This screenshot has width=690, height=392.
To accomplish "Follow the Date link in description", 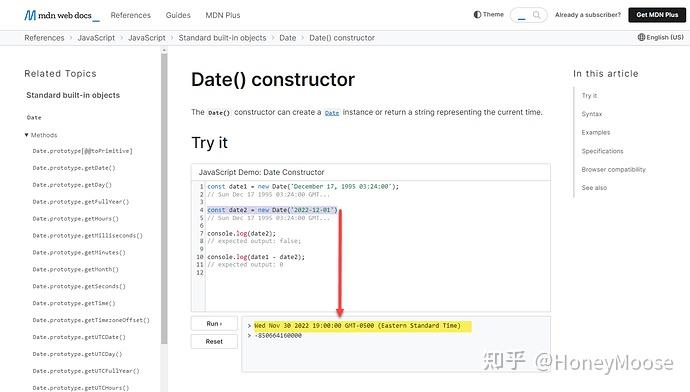I will point(332,113).
